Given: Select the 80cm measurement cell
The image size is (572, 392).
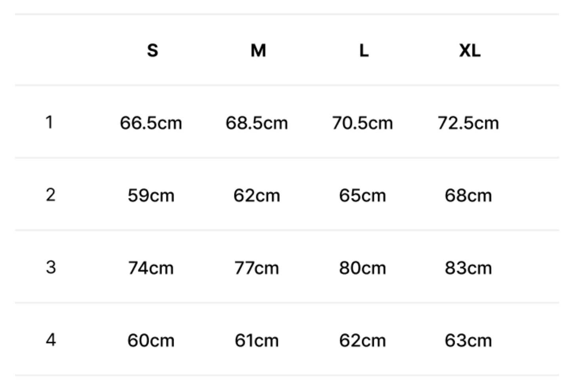Looking at the screenshot, I should click(362, 268).
